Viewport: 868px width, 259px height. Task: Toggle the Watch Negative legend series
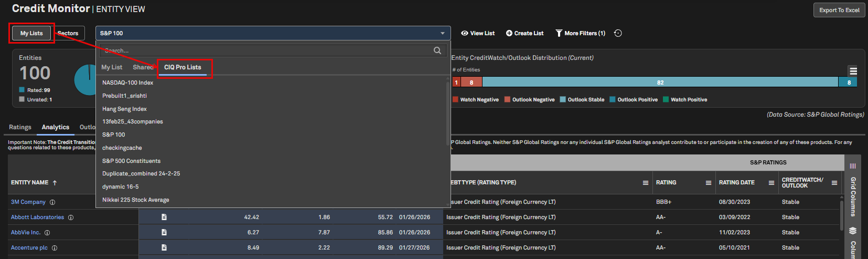click(x=475, y=100)
